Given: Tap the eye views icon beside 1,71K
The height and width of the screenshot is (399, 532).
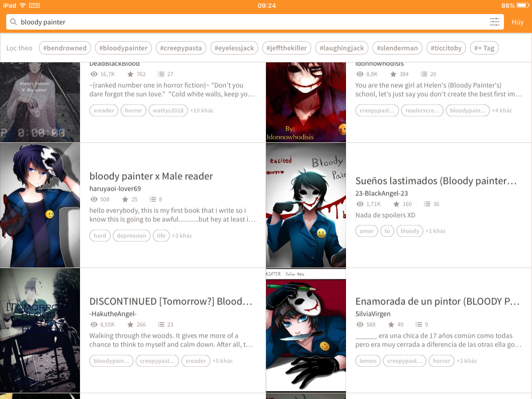Looking at the screenshot, I should click(360, 204).
